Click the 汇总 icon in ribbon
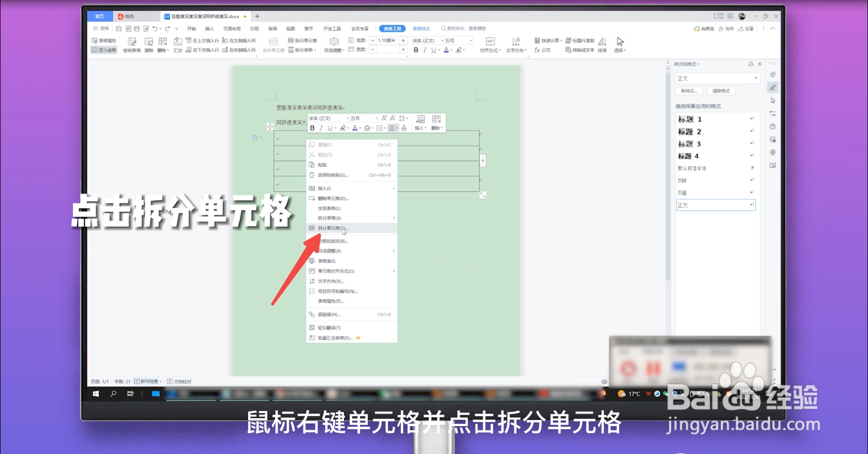Image resolution: width=868 pixels, height=454 pixels. point(178,45)
